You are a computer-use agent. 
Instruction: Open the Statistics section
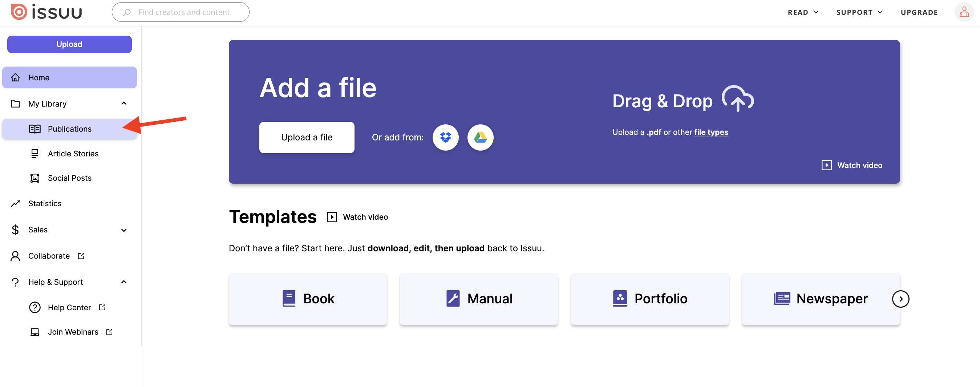(x=45, y=203)
